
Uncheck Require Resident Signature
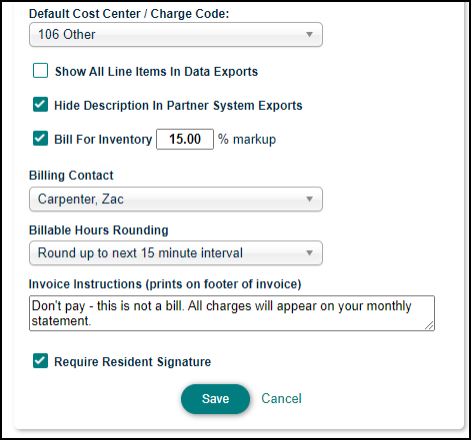click(x=40, y=361)
